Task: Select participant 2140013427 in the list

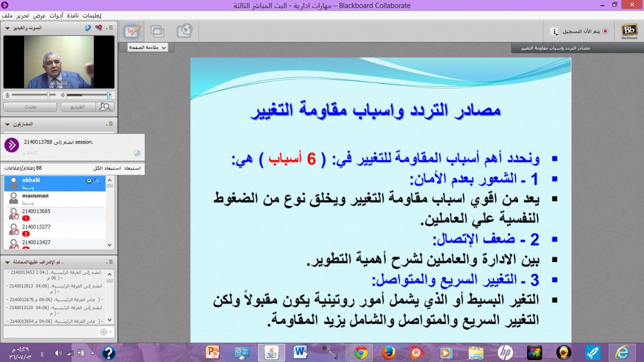Action: click(55, 244)
